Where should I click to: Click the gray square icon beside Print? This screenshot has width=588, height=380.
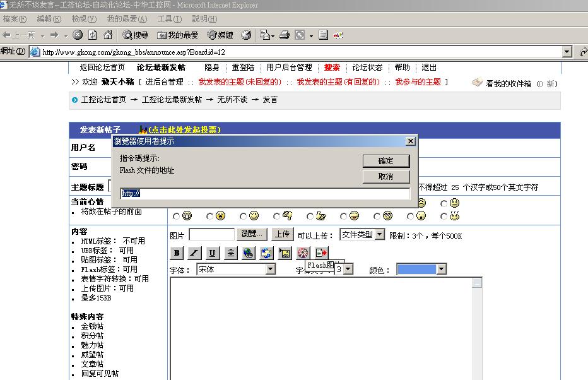tap(300, 35)
